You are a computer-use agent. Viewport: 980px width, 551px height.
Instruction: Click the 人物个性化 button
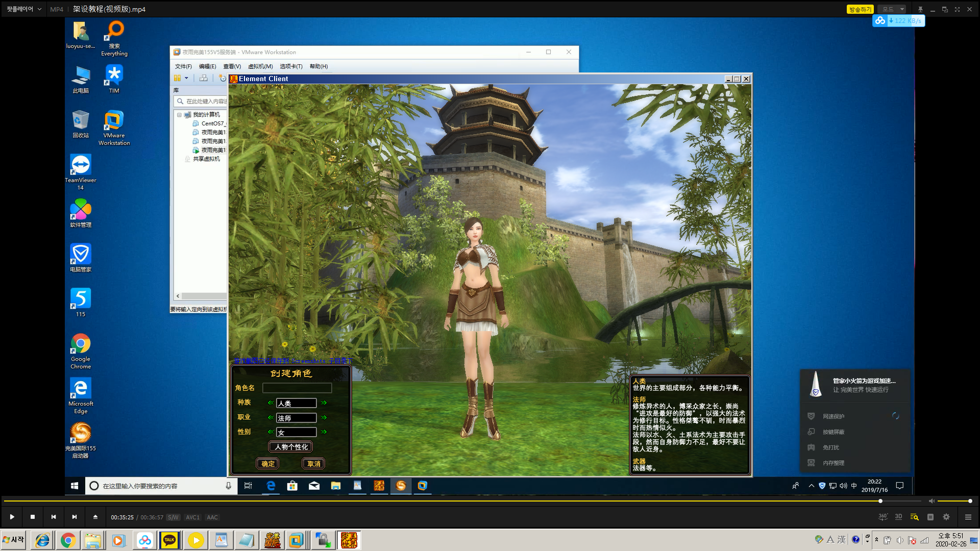[x=291, y=447]
